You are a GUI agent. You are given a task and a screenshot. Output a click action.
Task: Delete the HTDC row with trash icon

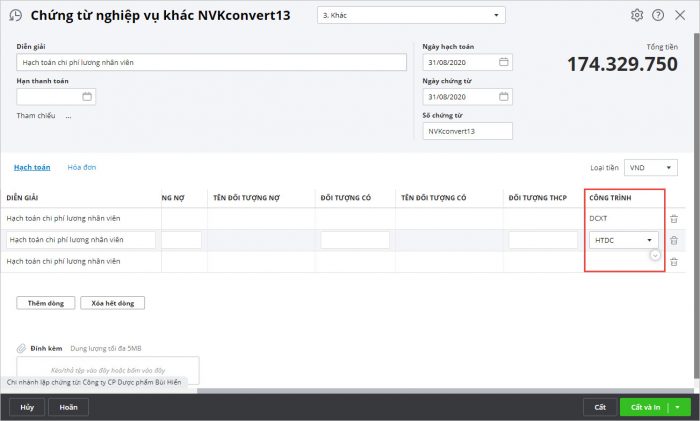coord(674,240)
